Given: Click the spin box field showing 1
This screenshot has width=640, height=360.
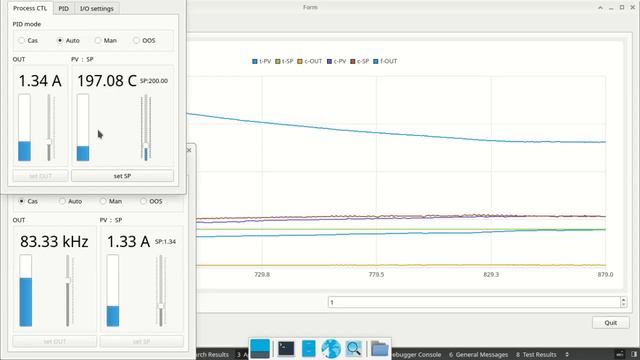Looking at the screenshot, I should (x=474, y=302).
